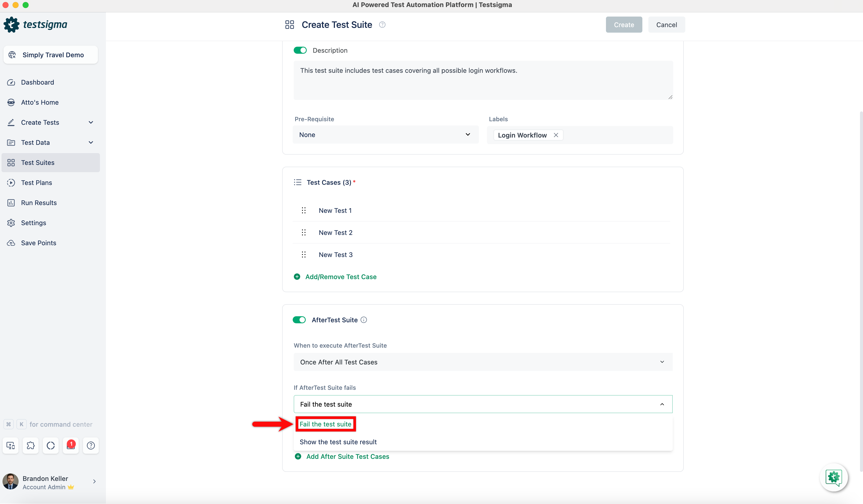Image resolution: width=863 pixels, height=504 pixels.
Task: Open the Atto chat assistant icon
Action: (x=833, y=477)
